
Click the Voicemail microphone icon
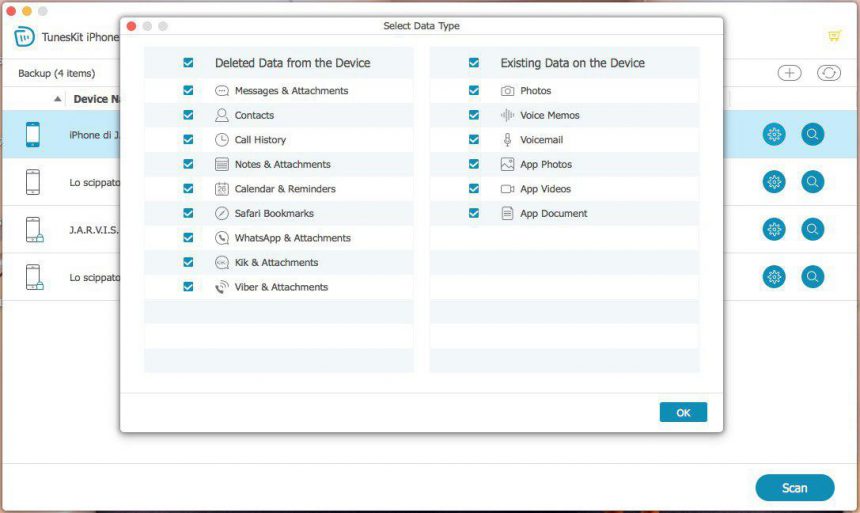(x=507, y=140)
